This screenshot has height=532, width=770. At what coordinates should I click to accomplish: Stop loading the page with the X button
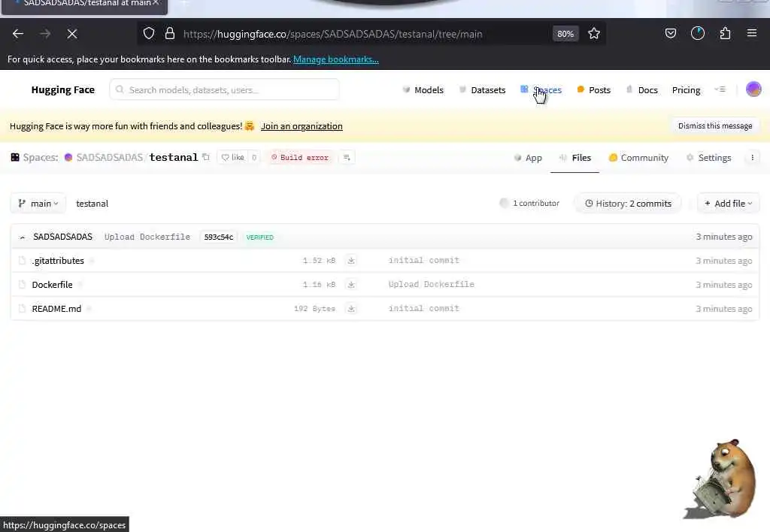(72, 34)
